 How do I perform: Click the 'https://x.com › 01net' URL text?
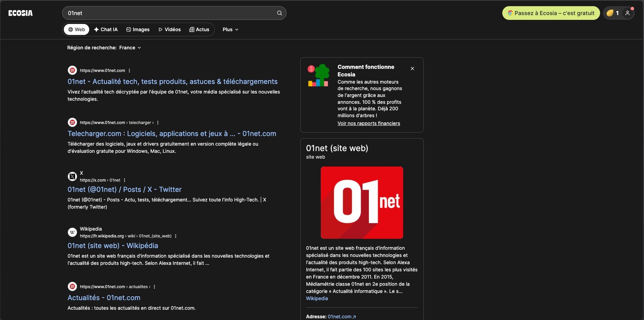pos(100,180)
